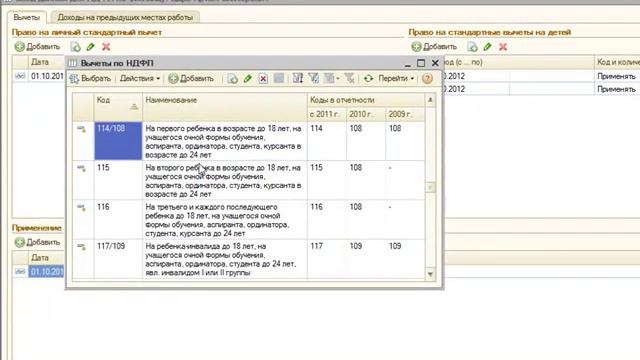Click the filter funnel icon in dialog toolbar
Screen dimensions: 640x360
pos(313,78)
